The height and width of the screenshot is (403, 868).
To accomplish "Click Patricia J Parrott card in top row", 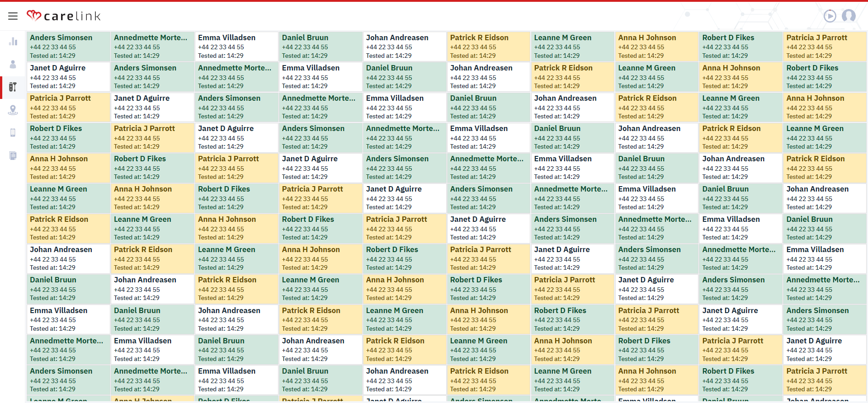I will pyautogui.click(x=824, y=47).
